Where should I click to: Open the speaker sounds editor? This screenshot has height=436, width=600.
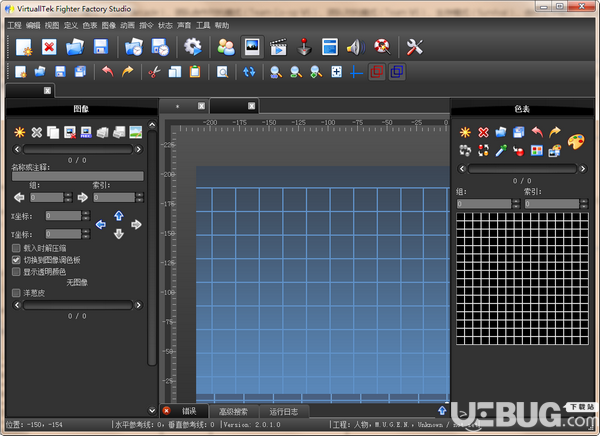tap(356, 47)
